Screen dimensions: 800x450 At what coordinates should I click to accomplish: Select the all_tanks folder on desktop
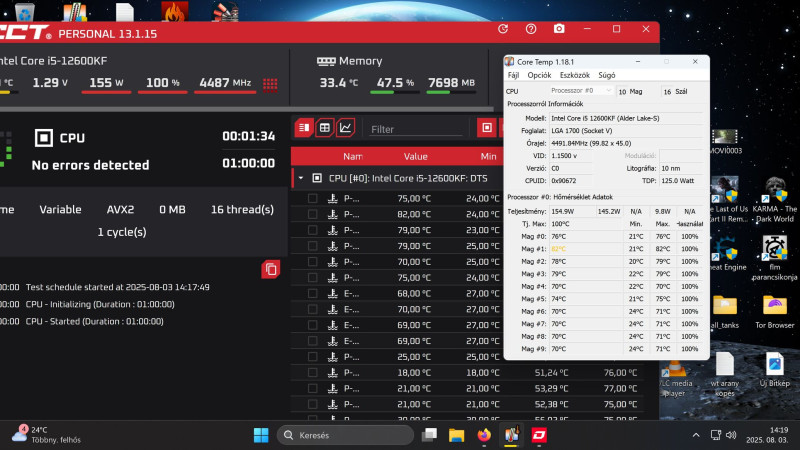(x=725, y=311)
